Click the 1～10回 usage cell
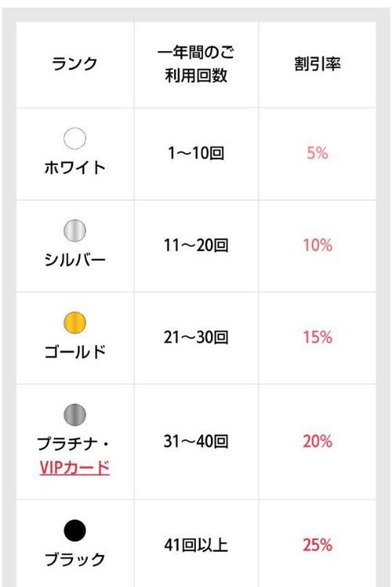The image size is (392, 587). pos(196,153)
